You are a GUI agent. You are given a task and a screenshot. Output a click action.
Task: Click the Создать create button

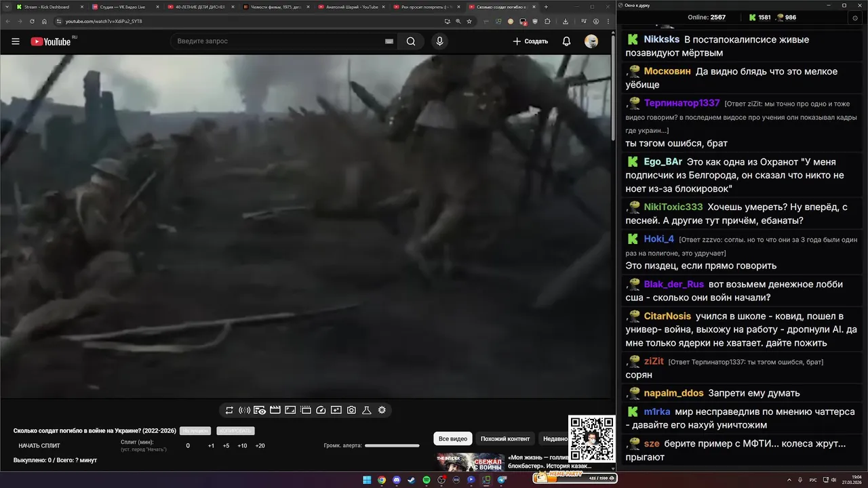tap(530, 41)
